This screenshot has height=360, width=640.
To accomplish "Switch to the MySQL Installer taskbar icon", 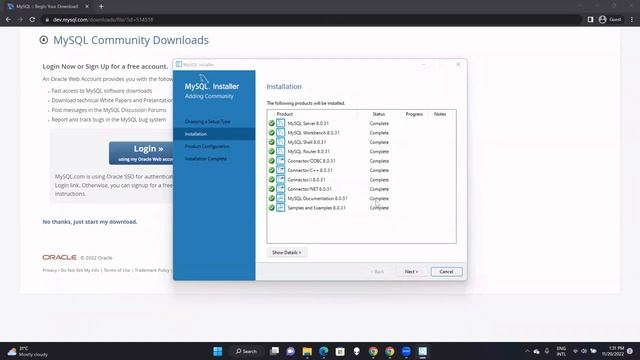I will pos(422,351).
